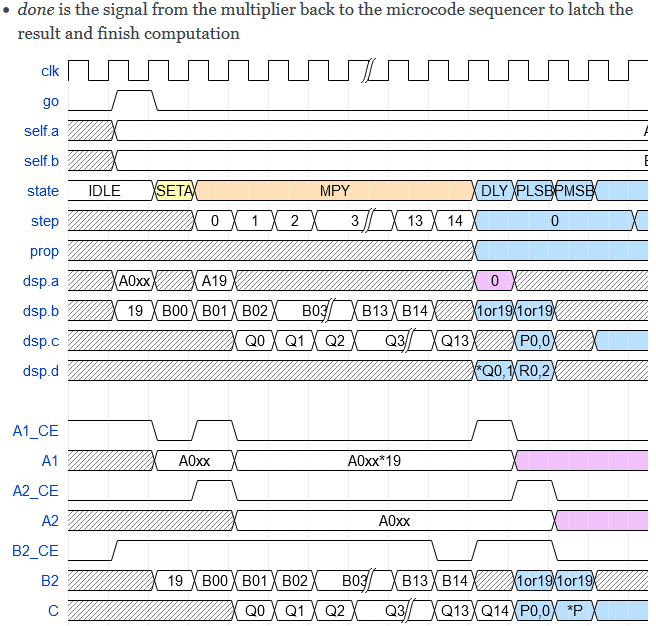Select the Q14 segment in the C row
The image size is (656, 626).
(x=494, y=611)
